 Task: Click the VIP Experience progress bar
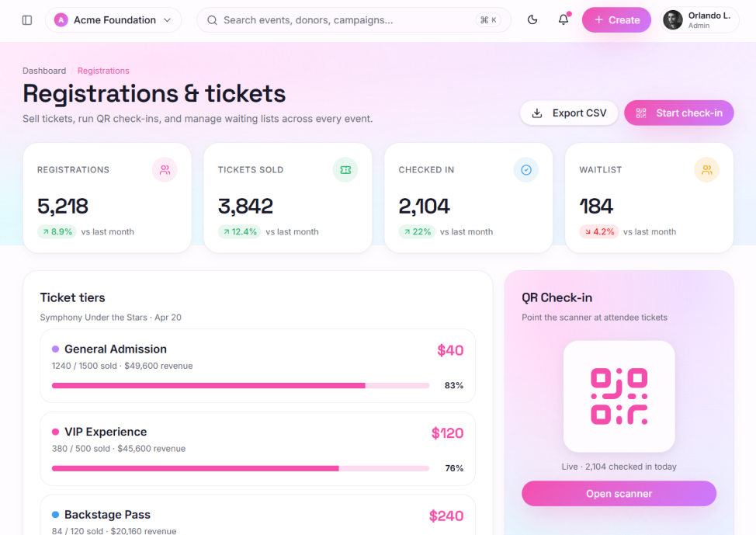click(241, 468)
